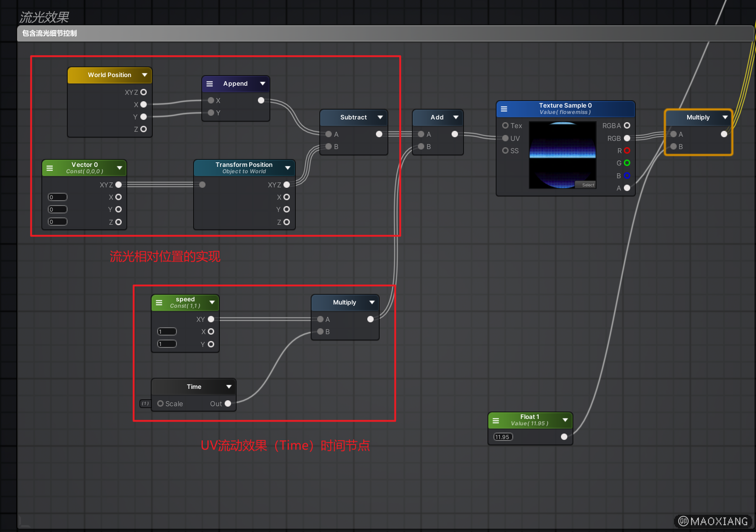Click the Texture Sample Tex input port

tap(505, 125)
